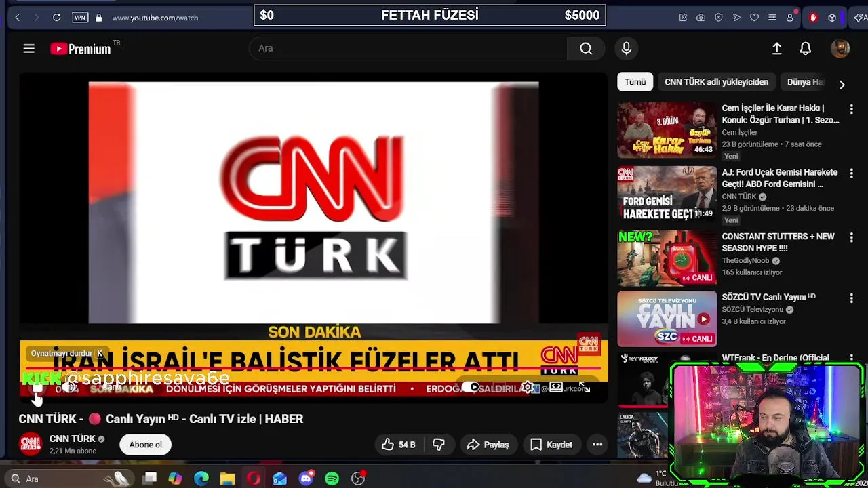Image resolution: width=868 pixels, height=488 pixels.
Task: Open Task View on taskbar
Action: pos(150,479)
